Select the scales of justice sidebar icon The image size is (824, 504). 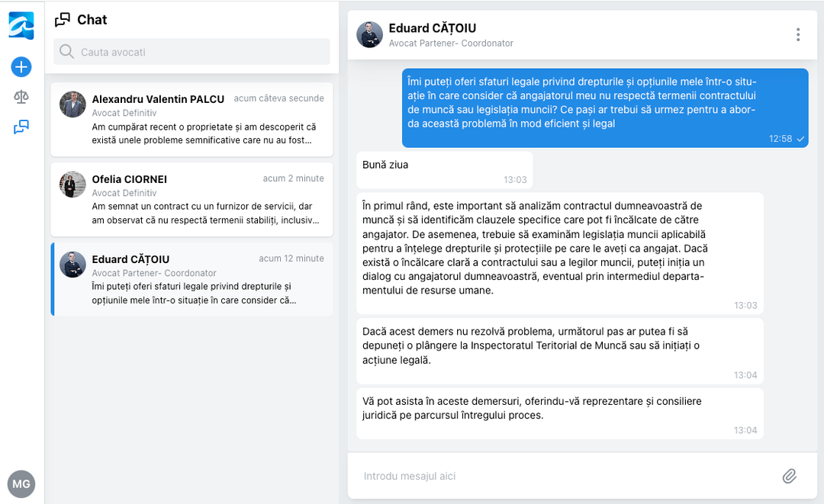(21, 97)
